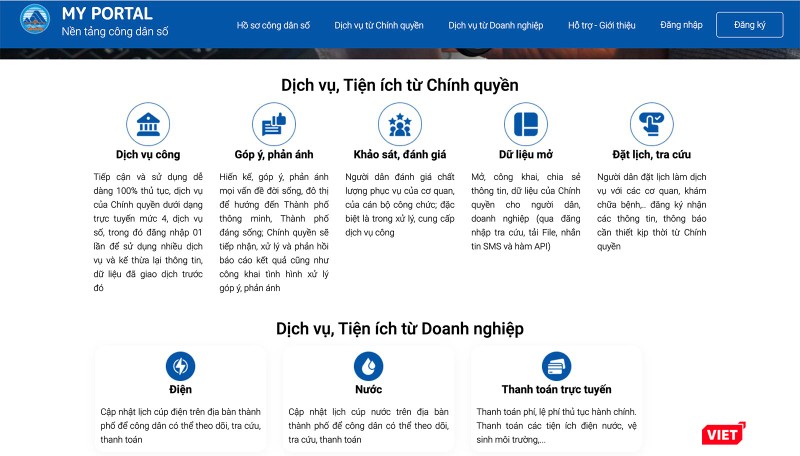Open Dịch vụ từ Chính quyền menu
Image resolution: width=800 pixels, height=456 pixels.
pos(379,25)
